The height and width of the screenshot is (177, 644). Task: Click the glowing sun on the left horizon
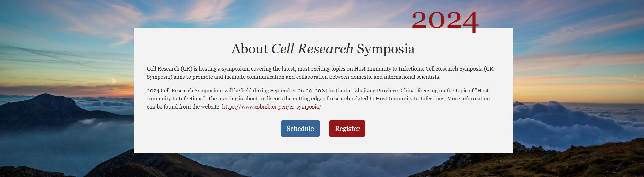pyautogui.click(x=113, y=81)
